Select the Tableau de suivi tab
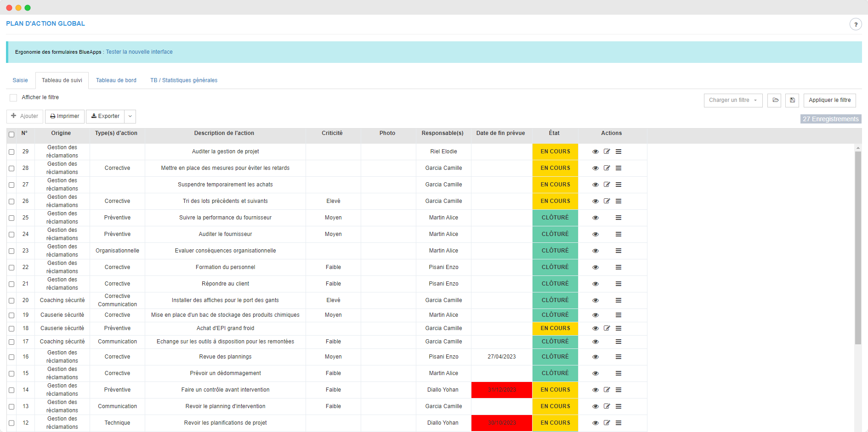The image size is (868, 432). (62, 80)
